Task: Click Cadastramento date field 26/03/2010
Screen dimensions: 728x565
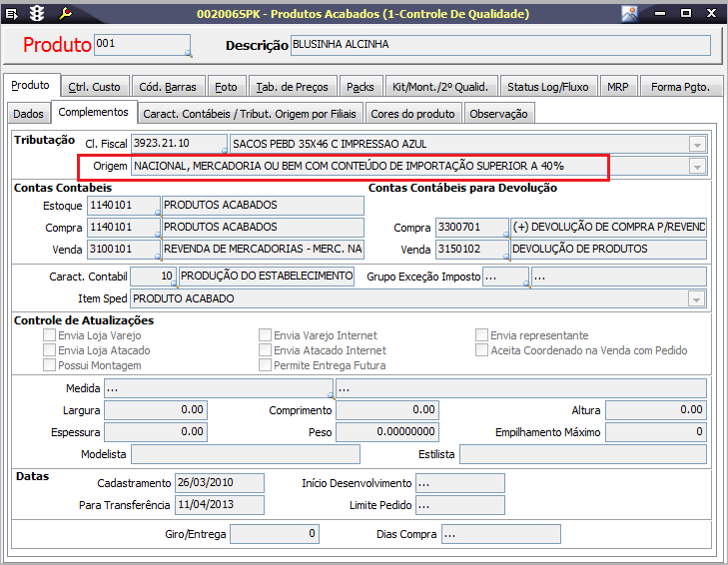Action: tap(220, 483)
